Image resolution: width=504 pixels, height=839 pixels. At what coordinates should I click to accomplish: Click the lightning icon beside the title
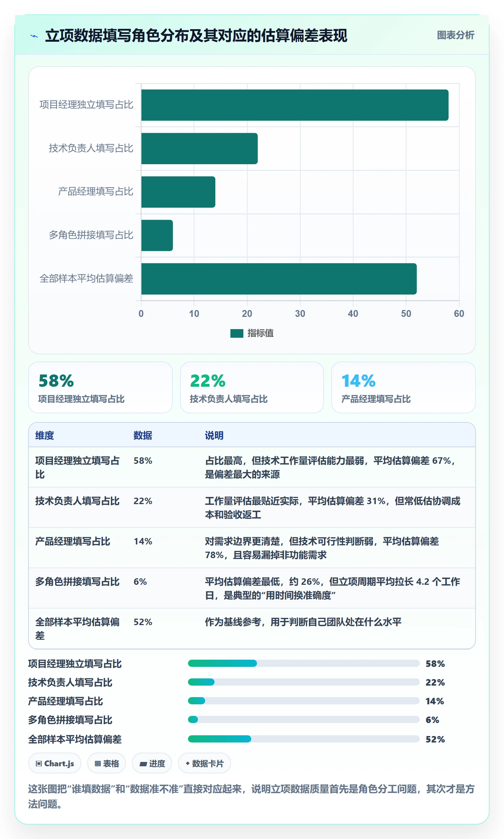[34, 36]
